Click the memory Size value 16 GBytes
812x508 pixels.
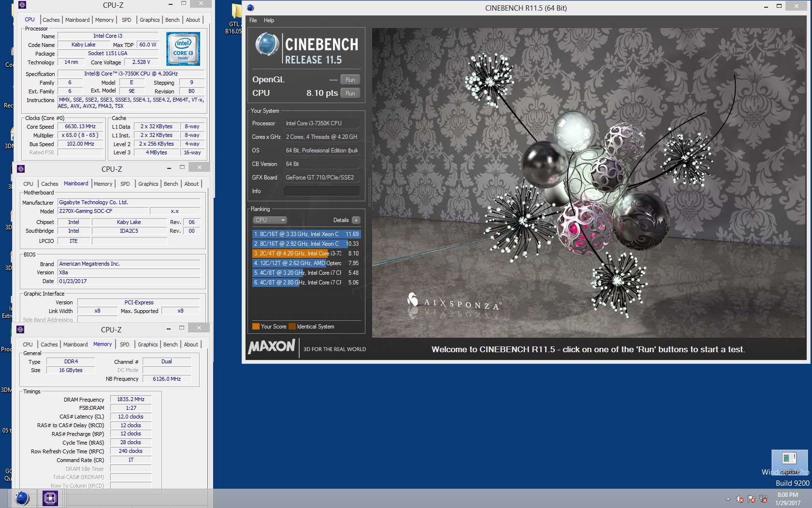click(71, 371)
